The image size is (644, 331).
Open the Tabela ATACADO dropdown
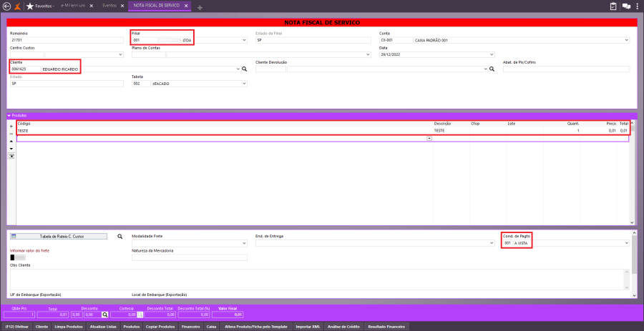coord(245,84)
